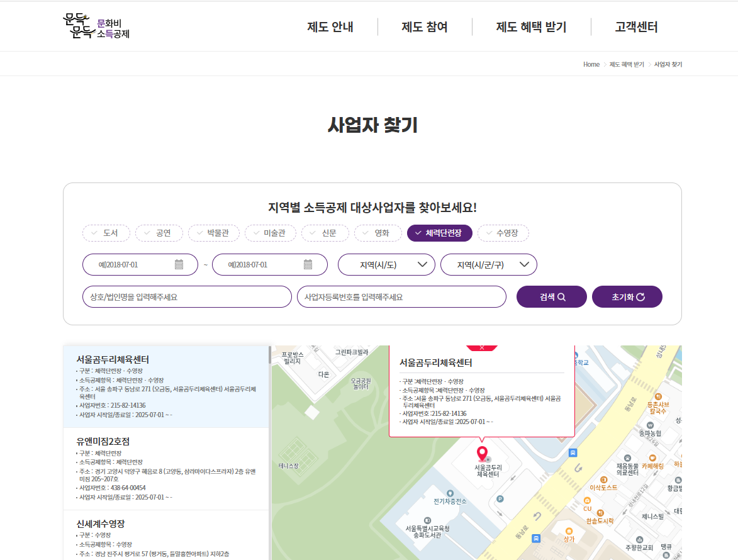
Task: Select the 카페해링 cafe marker
Action: click(652, 458)
